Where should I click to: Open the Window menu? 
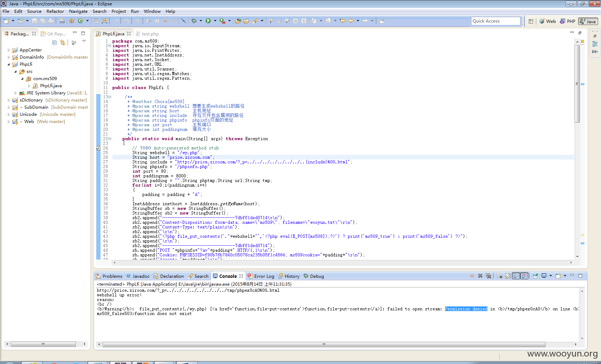pos(152,11)
